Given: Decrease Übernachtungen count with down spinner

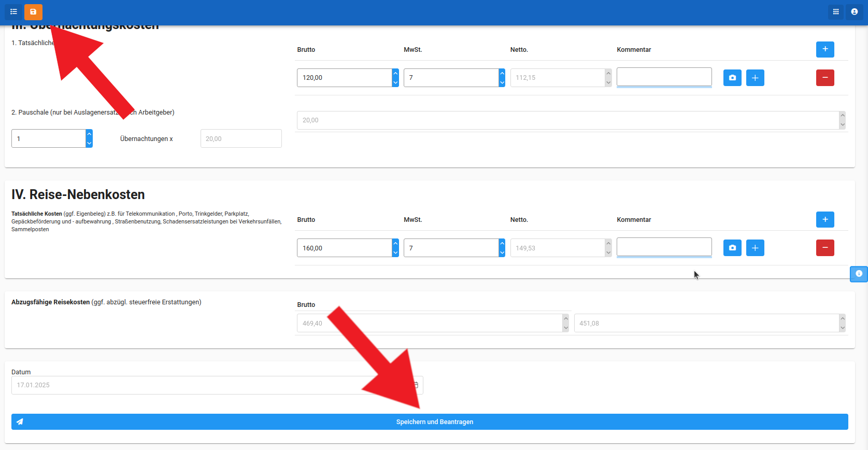Looking at the screenshot, I should (x=89, y=143).
